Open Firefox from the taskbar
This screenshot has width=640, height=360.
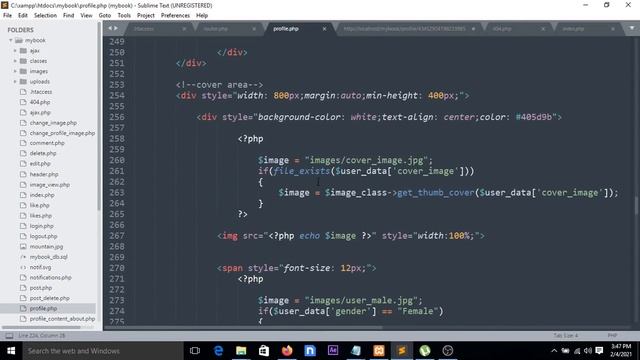pos(287,351)
